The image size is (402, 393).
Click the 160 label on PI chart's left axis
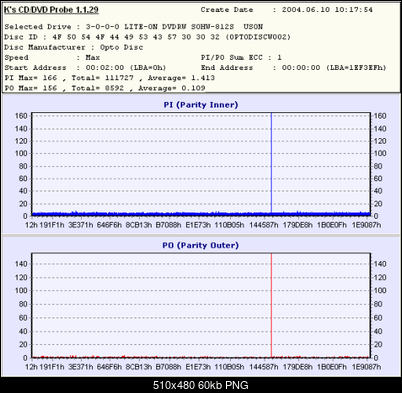pyautogui.click(x=21, y=116)
